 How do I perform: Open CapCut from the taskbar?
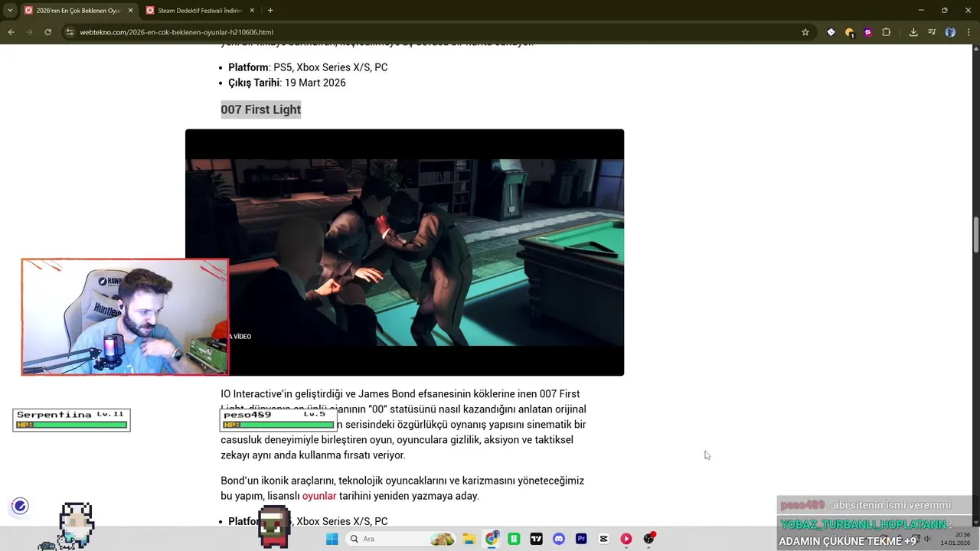[604, 539]
